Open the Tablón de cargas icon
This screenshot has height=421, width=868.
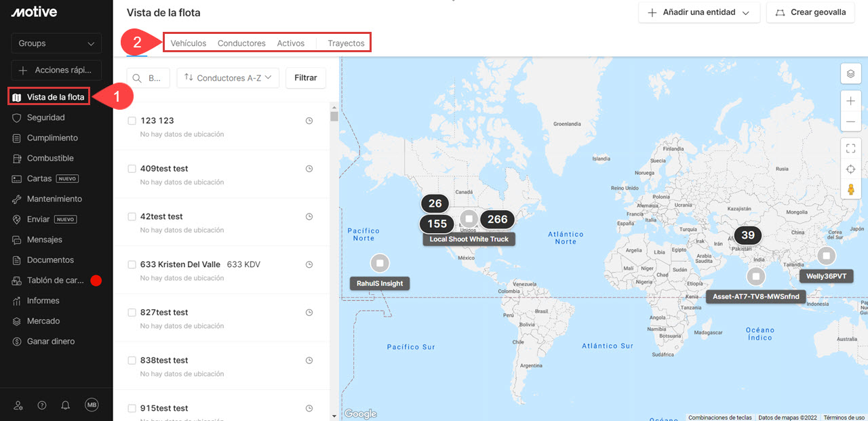coord(17,280)
